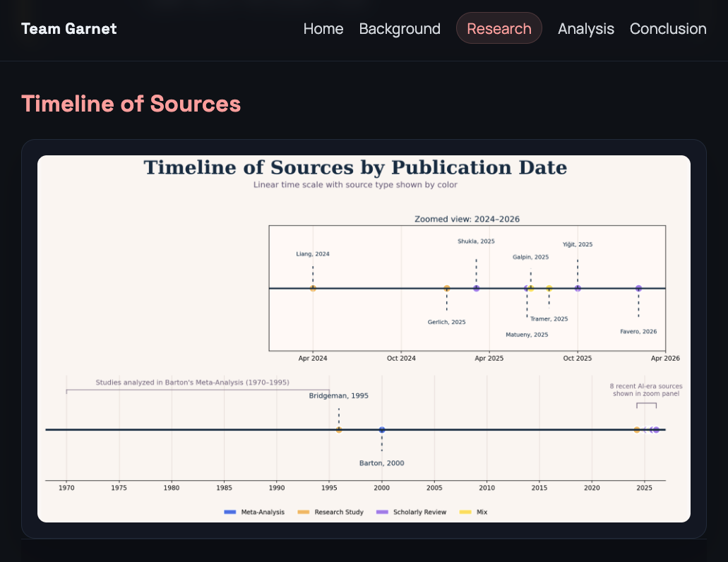Click the Studies analyzed in Barton's Meta-Analysis annotation

click(x=192, y=383)
